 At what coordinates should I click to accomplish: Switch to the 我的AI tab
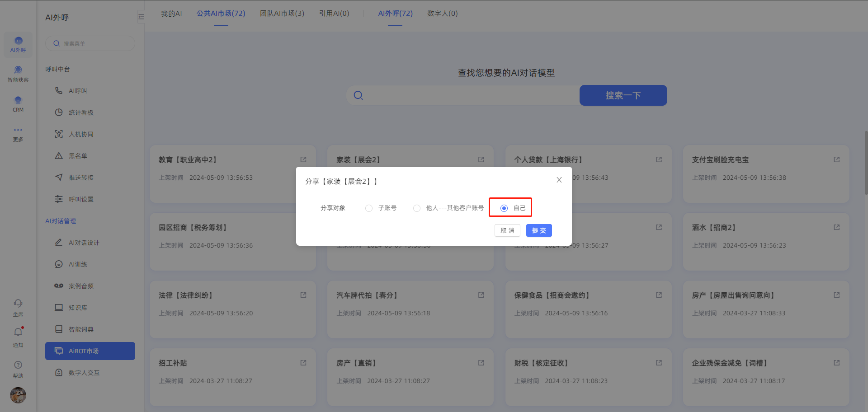point(171,14)
